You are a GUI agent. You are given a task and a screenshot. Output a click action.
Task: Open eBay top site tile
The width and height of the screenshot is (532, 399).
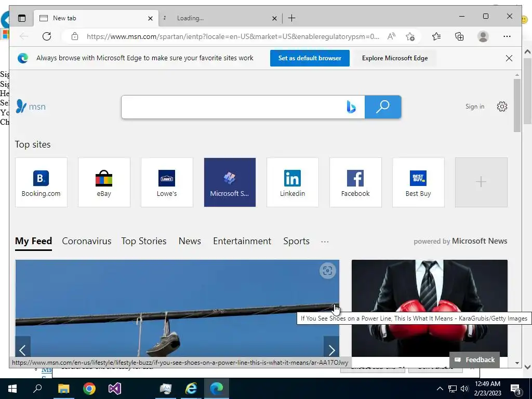(104, 182)
